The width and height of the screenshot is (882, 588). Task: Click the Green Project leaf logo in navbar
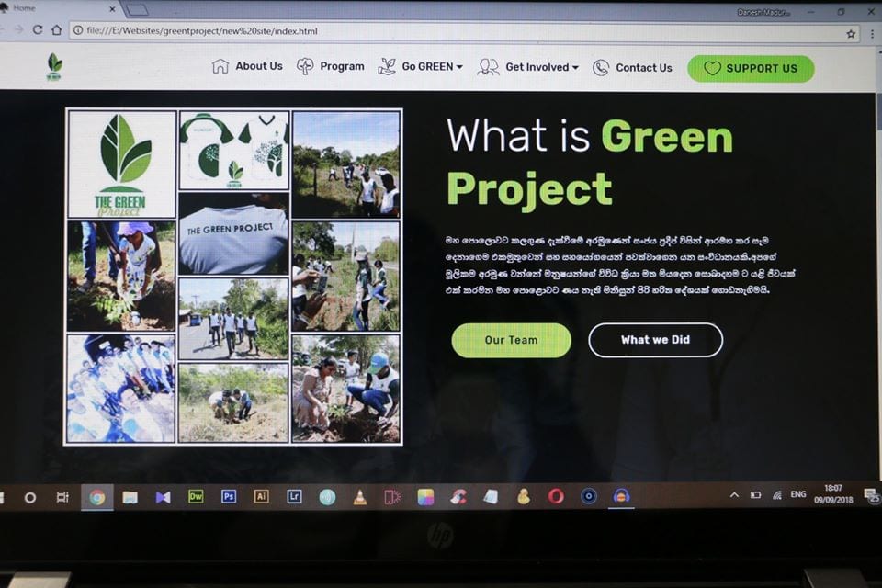(x=54, y=66)
